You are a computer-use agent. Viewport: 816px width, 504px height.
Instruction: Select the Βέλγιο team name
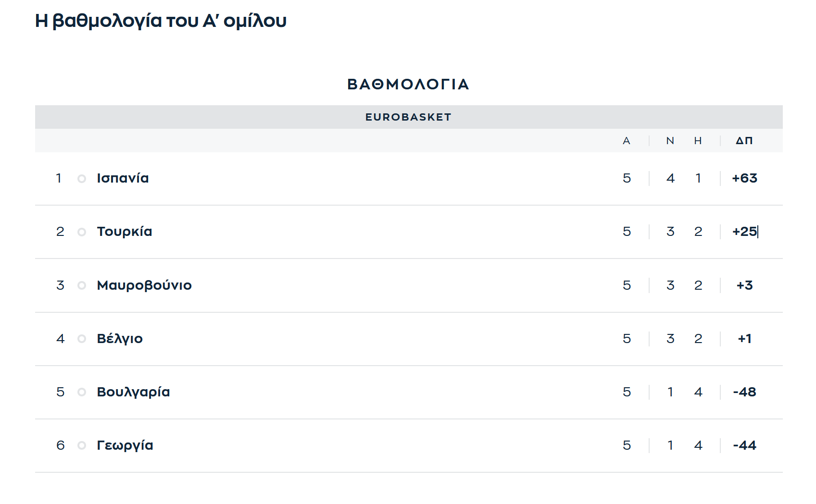tap(120, 339)
